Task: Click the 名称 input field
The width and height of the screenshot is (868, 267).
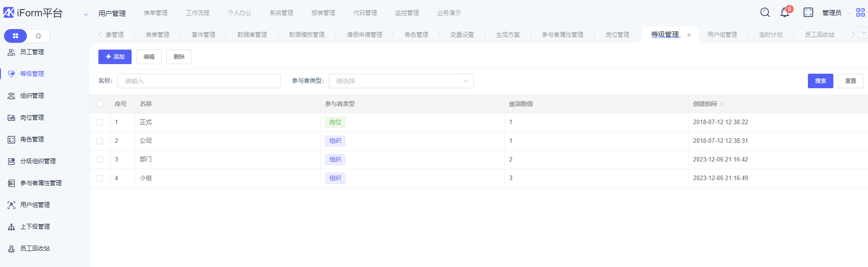Action: [199, 81]
